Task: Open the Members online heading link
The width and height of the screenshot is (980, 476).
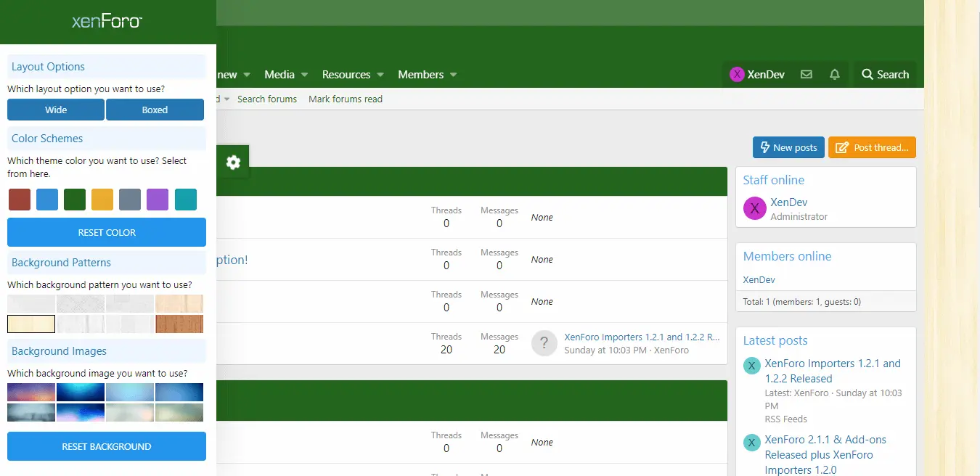Action: [x=788, y=256]
